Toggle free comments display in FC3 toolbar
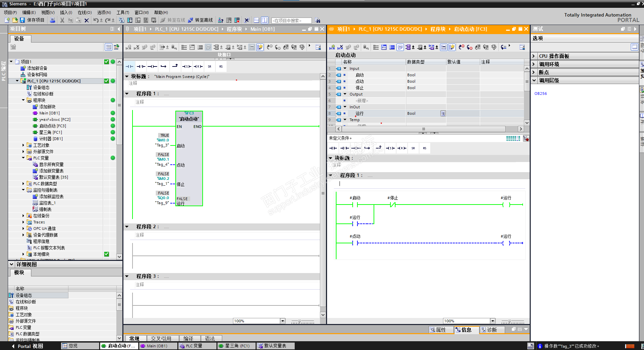This screenshot has width=644, height=350. (x=400, y=47)
